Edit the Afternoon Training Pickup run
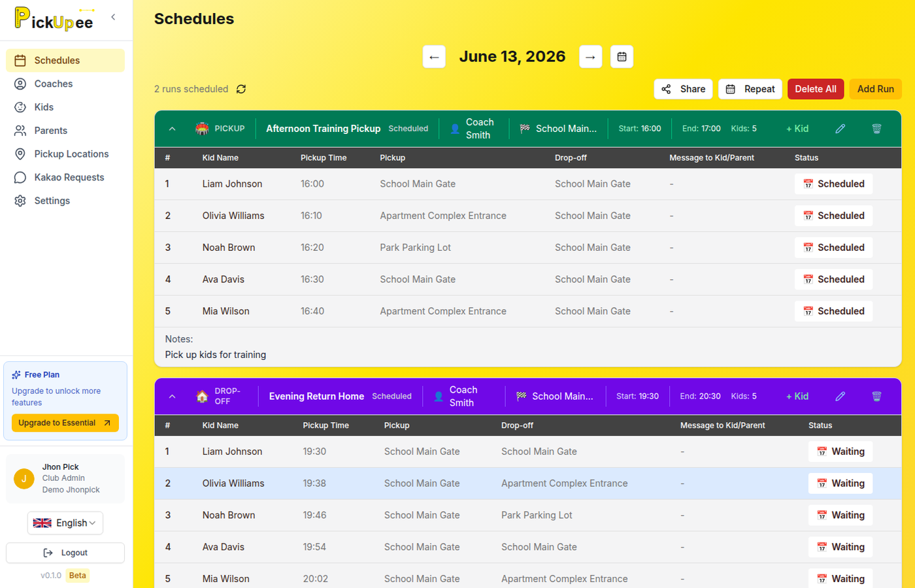The image size is (915, 588). click(x=840, y=129)
